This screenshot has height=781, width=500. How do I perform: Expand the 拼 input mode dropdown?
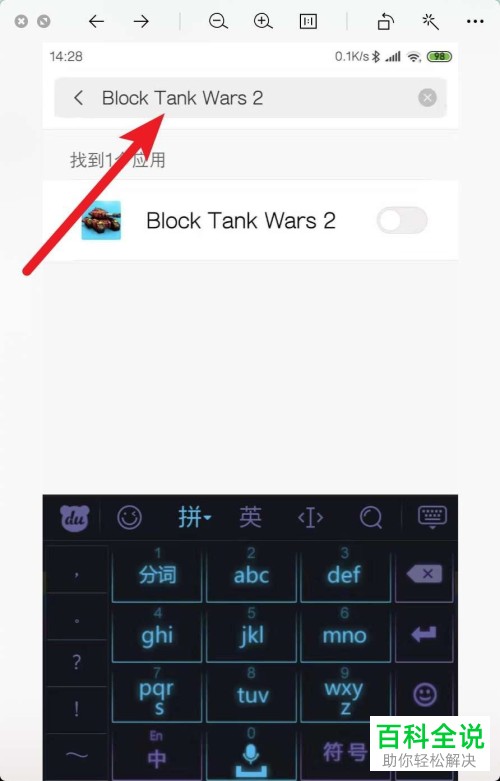(x=194, y=518)
